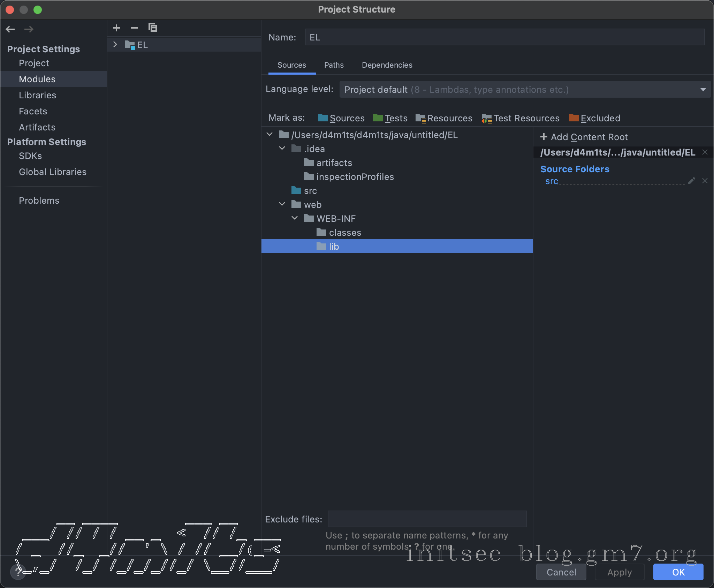Collapse the WEB-INF folder
This screenshot has width=714, height=588.
pyautogui.click(x=295, y=218)
